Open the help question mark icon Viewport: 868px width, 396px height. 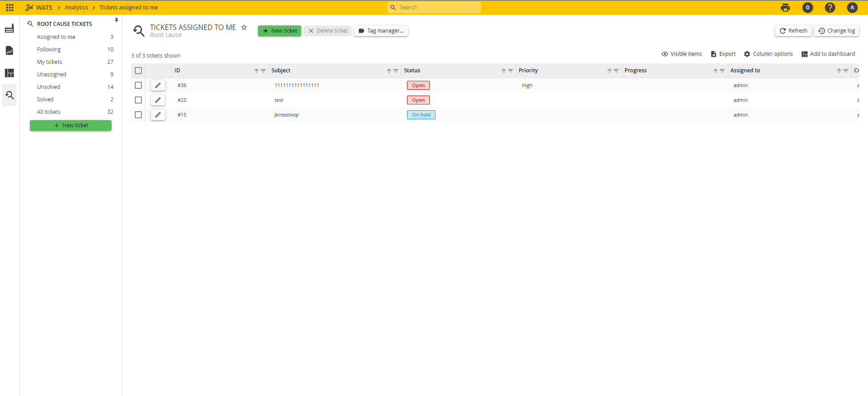pyautogui.click(x=830, y=8)
